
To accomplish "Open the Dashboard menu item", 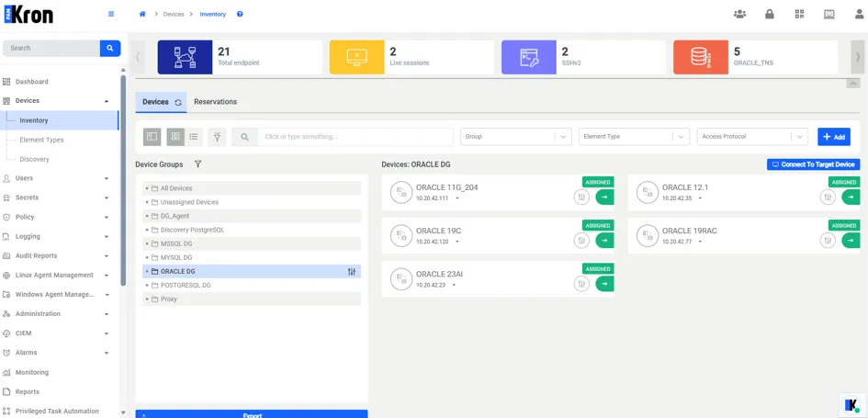I will tap(31, 82).
